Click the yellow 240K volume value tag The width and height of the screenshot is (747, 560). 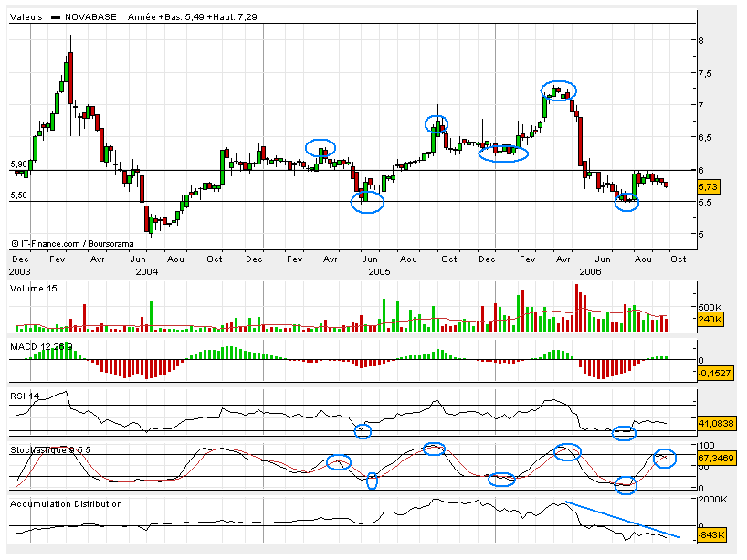click(x=710, y=320)
